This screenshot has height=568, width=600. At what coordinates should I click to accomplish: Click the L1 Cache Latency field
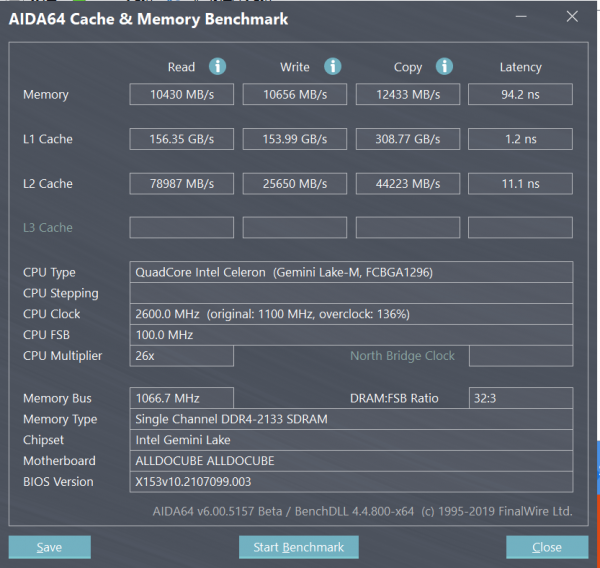click(520, 139)
